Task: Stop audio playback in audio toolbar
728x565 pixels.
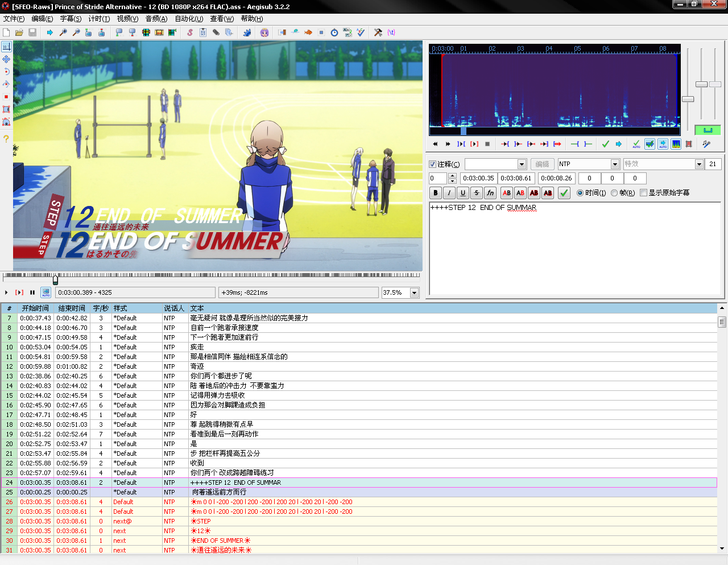Action: [x=487, y=144]
